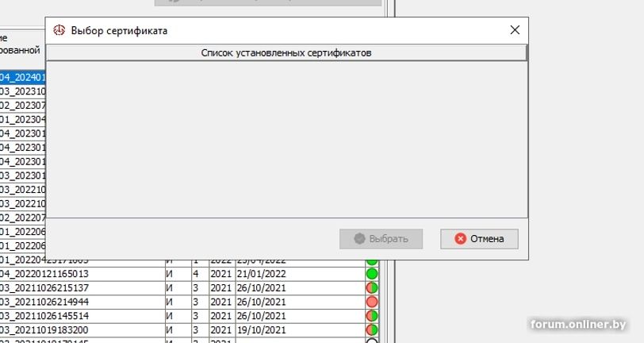This screenshot has width=644, height=343.
Task: Click green status circle for row 04_20220121165013
Action: [x=371, y=274]
